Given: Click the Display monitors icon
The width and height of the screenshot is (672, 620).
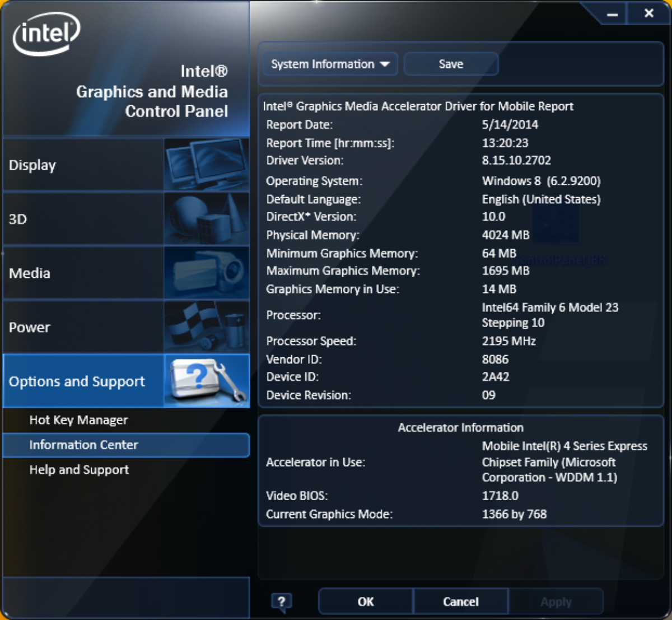Looking at the screenshot, I should click(207, 165).
